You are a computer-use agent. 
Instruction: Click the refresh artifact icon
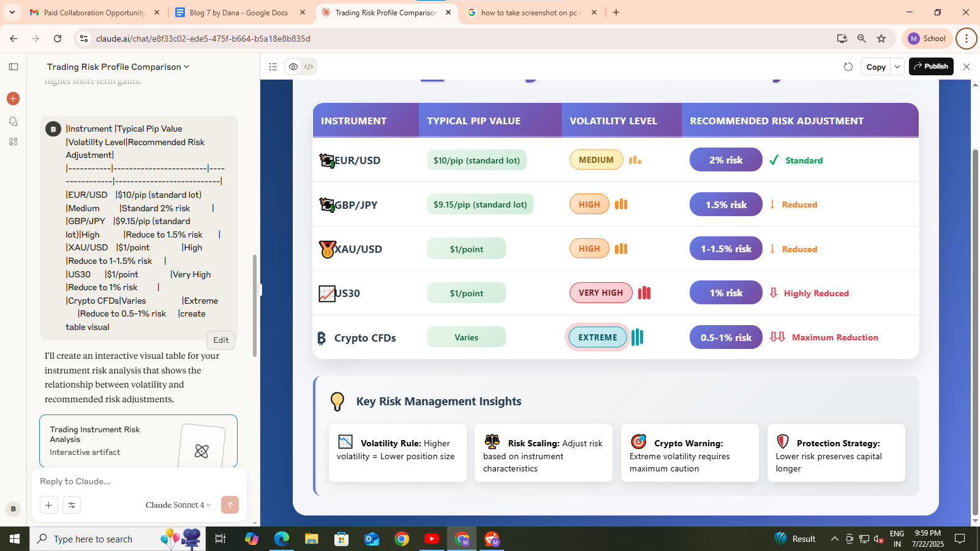(848, 67)
